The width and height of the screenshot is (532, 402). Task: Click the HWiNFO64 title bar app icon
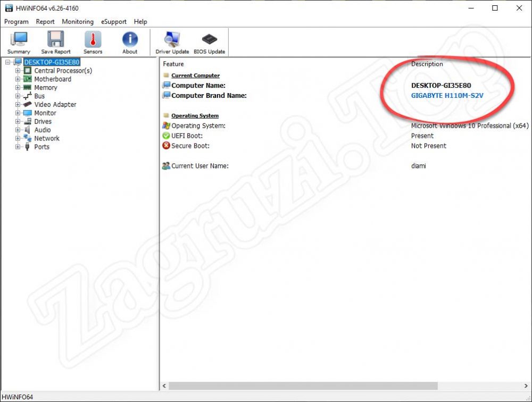point(9,8)
